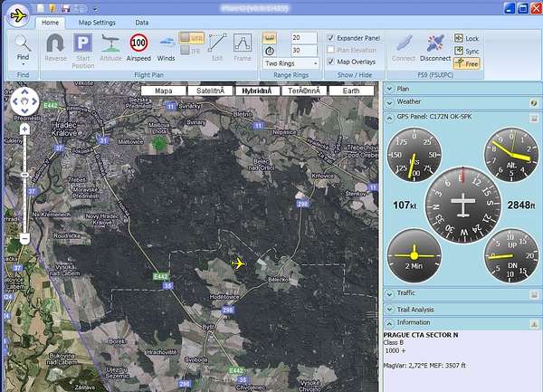Zoom in with the map plus button

pos(24,129)
